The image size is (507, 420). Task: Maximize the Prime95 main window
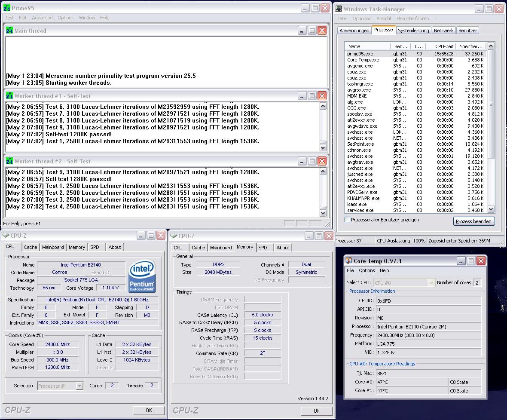pos(315,8)
